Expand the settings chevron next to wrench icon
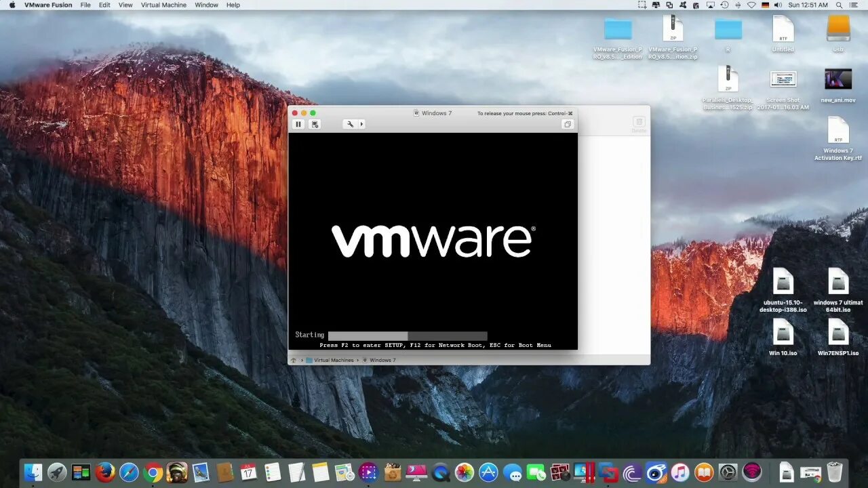The image size is (868, 488). click(361, 124)
